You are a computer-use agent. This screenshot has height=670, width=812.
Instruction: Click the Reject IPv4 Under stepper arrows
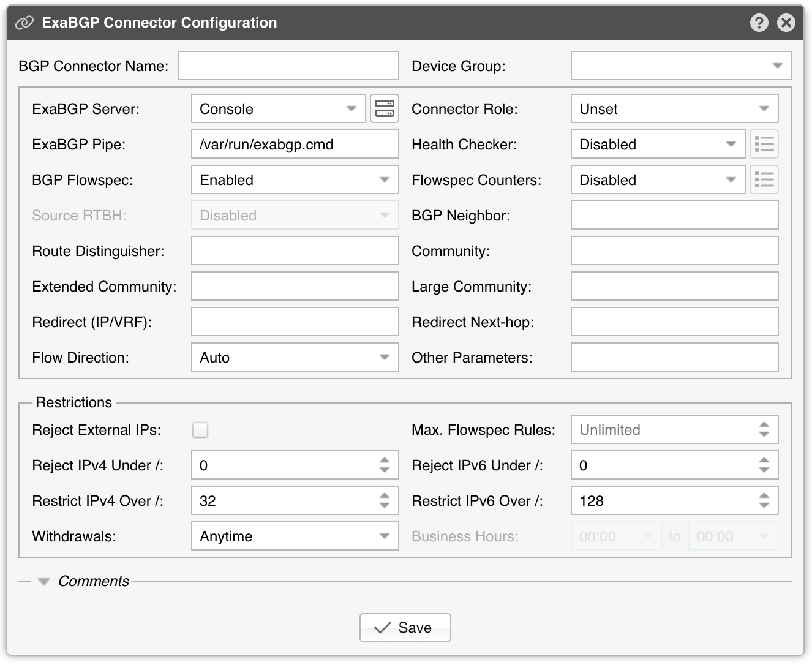pyautogui.click(x=385, y=465)
